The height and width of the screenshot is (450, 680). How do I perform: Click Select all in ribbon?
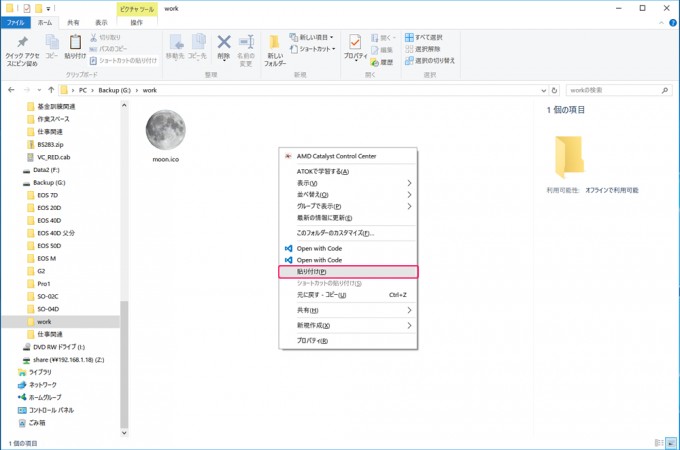click(424, 37)
